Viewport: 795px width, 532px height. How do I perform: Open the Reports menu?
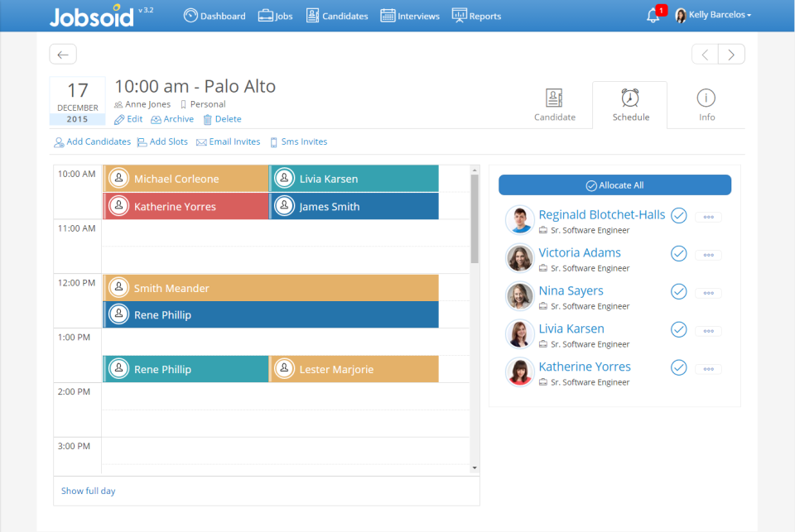point(477,16)
